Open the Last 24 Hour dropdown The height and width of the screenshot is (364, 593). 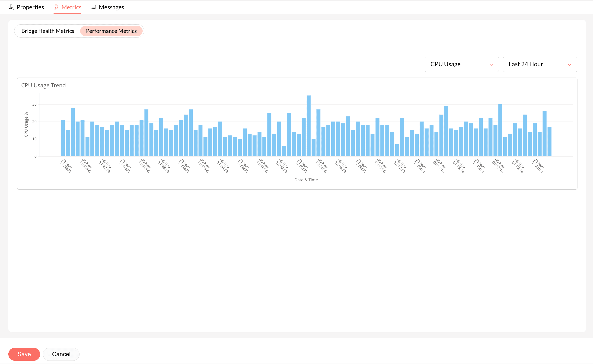539,64
